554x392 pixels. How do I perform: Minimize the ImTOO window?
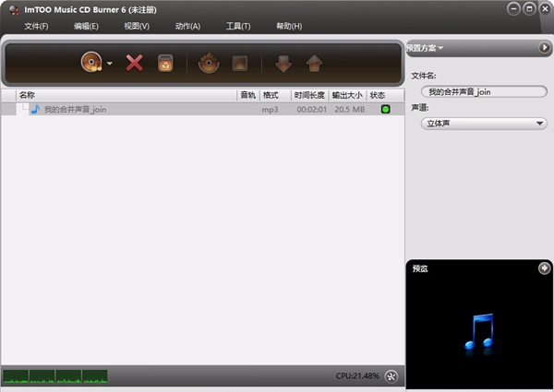point(513,9)
